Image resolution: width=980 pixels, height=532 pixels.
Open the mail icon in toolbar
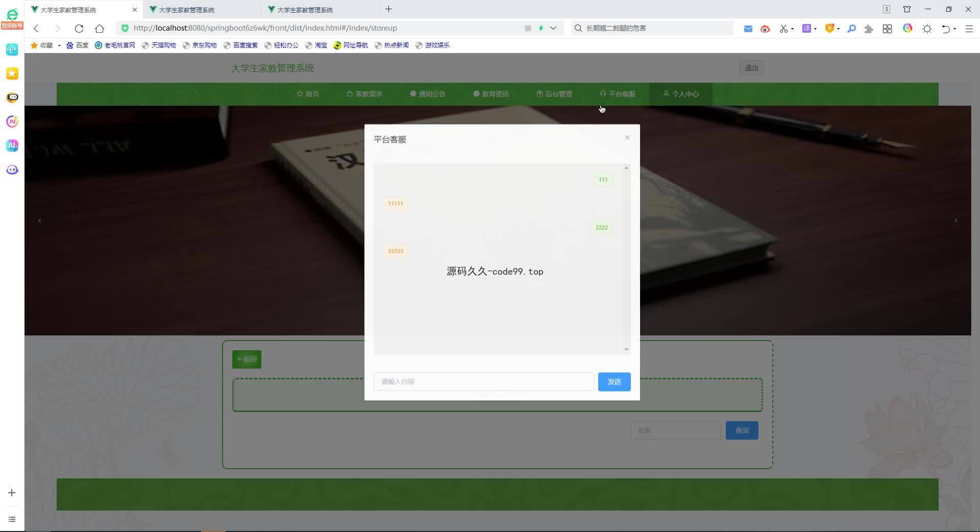click(x=748, y=29)
